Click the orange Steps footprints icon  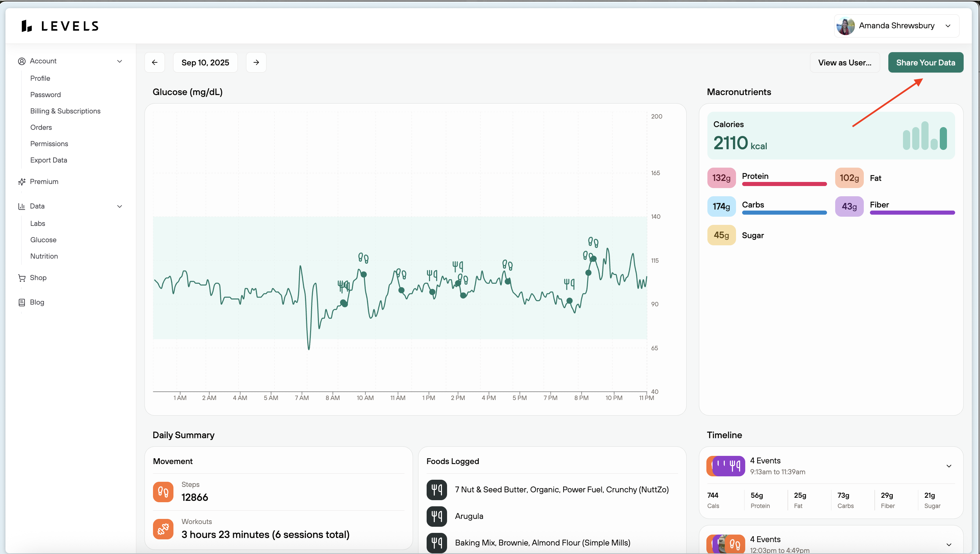[x=163, y=492]
